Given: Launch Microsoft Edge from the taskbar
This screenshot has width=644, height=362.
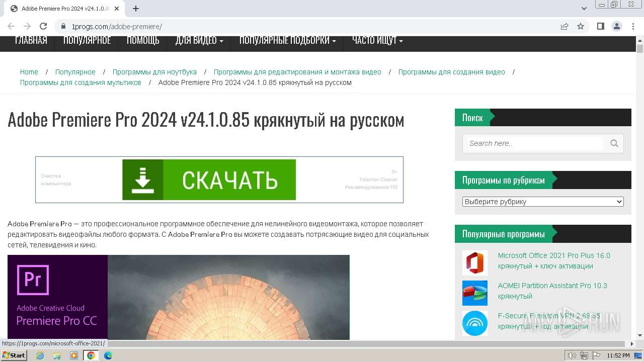Looking at the screenshot, I should coord(108,355).
